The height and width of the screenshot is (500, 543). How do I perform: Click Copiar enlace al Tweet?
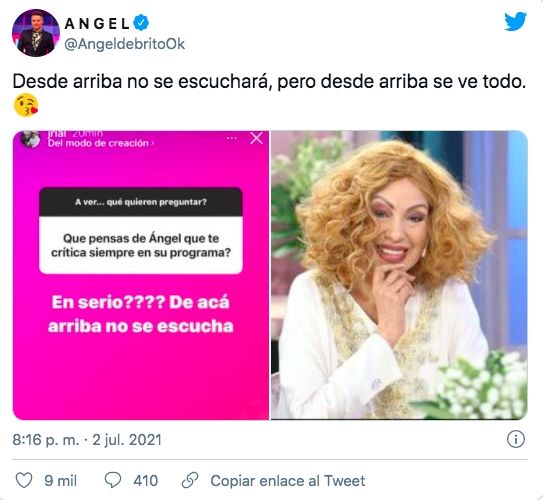click(288, 481)
